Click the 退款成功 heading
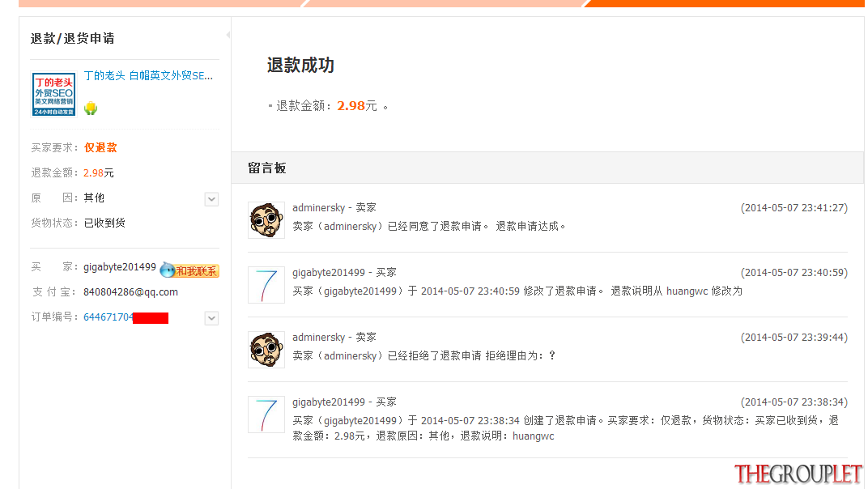 300,66
